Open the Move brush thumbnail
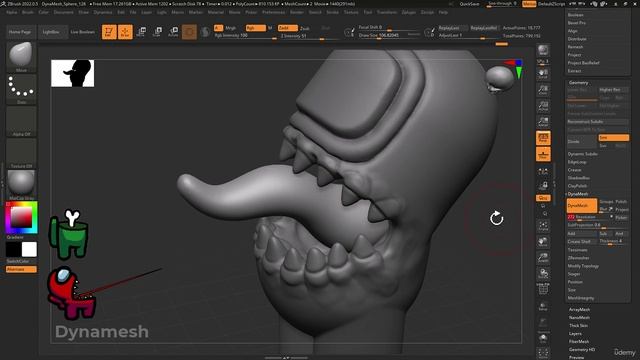640x360 pixels. (21, 57)
